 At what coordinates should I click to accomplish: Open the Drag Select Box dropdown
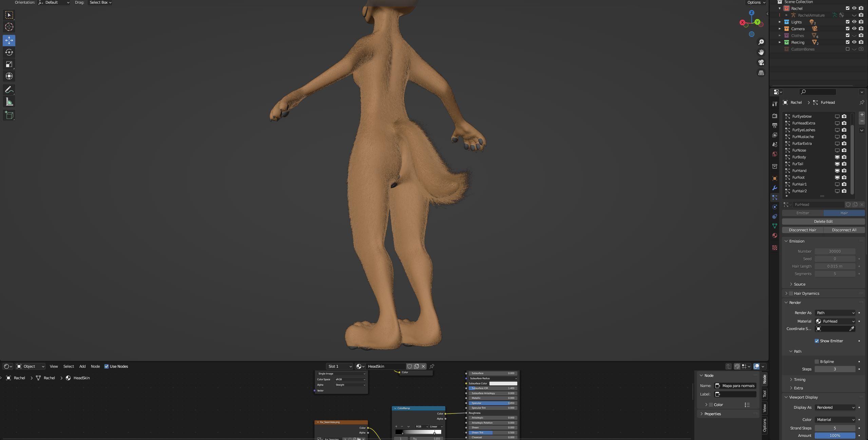100,2
